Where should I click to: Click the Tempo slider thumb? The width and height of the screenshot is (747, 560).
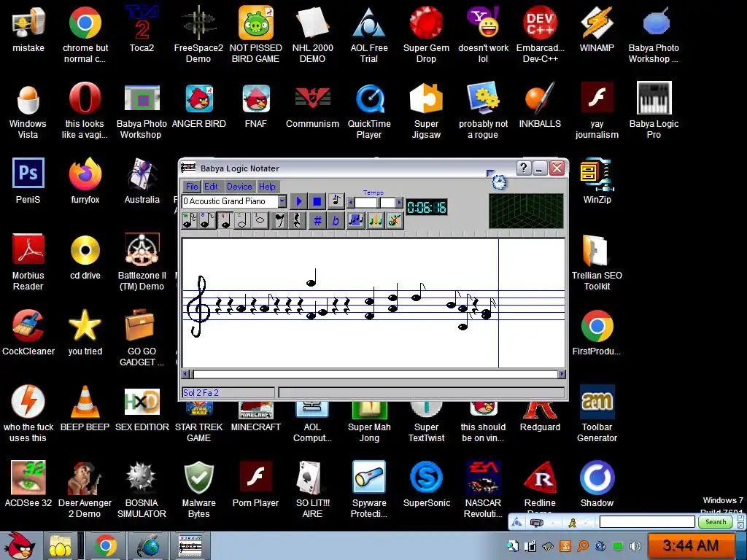coord(379,203)
